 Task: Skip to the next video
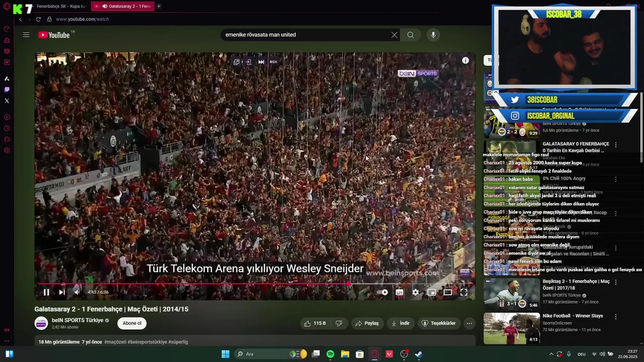[x=62, y=292]
